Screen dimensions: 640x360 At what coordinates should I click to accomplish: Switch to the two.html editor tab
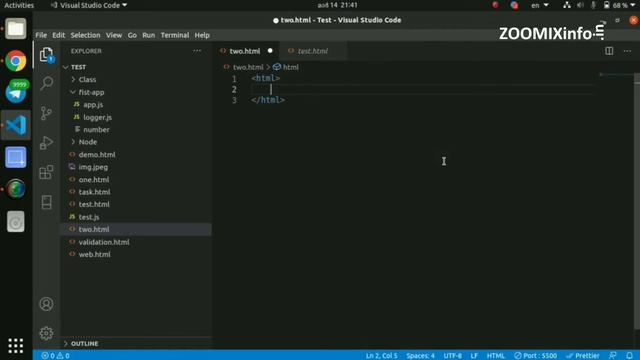[x=244, y=51]
